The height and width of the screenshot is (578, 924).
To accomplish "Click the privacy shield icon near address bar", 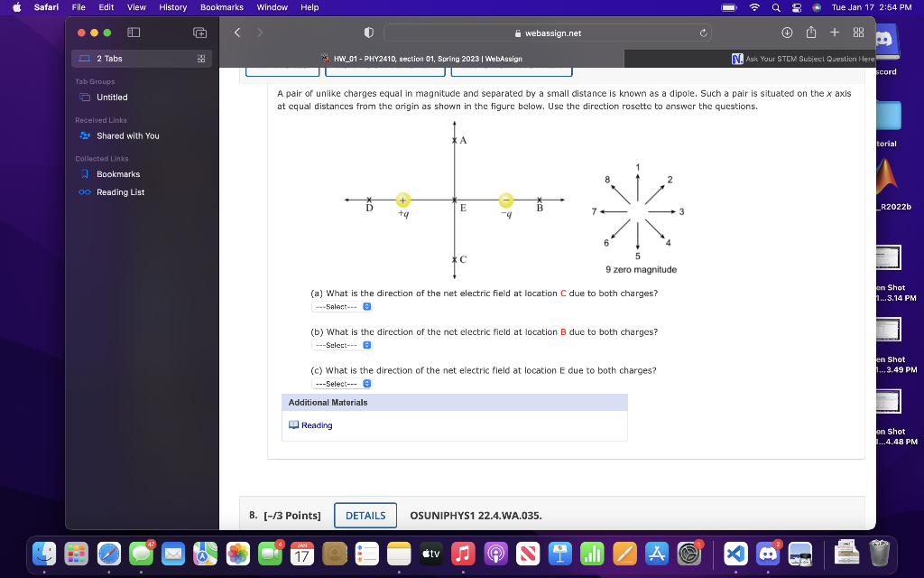I will [367, 32].
